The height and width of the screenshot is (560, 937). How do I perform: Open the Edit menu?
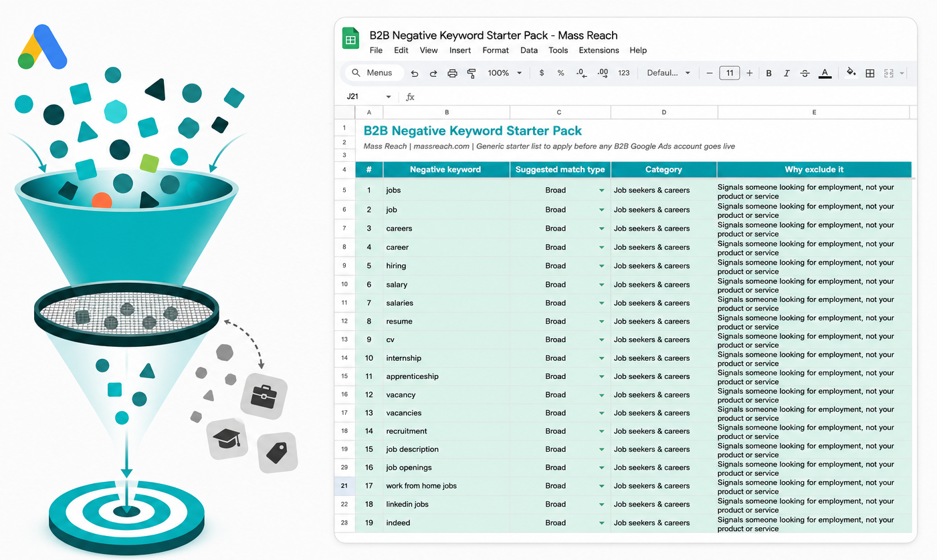point(401,50)
